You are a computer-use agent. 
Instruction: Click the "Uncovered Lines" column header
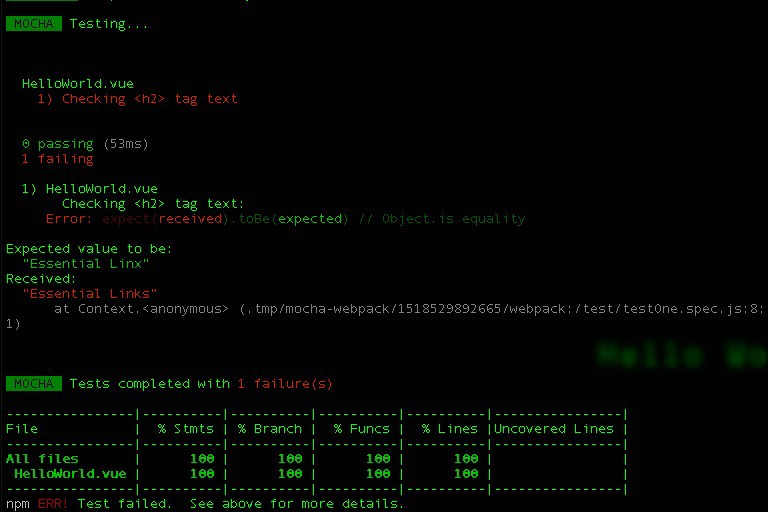click(554, 429)
